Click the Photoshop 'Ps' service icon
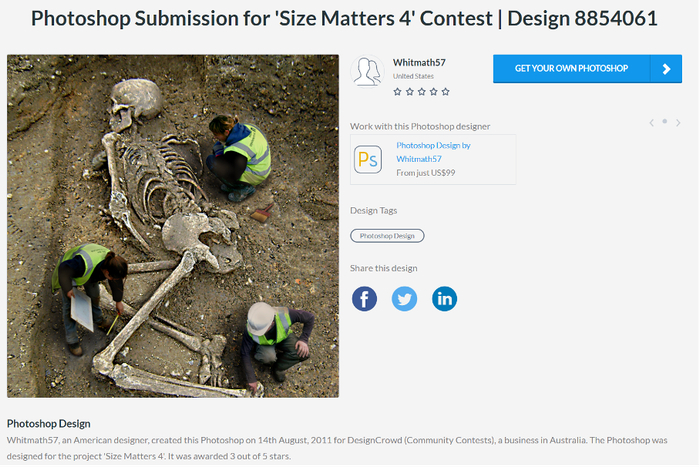This screenshot has height=467, width=700. click(367, 159)
